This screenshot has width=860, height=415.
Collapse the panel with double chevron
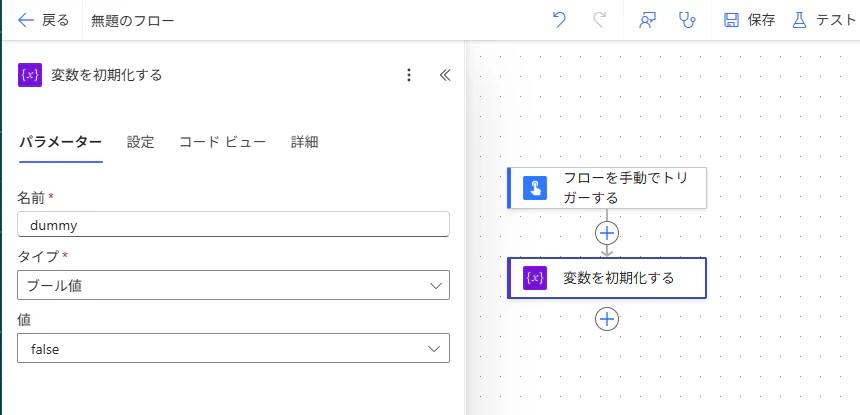445,75
